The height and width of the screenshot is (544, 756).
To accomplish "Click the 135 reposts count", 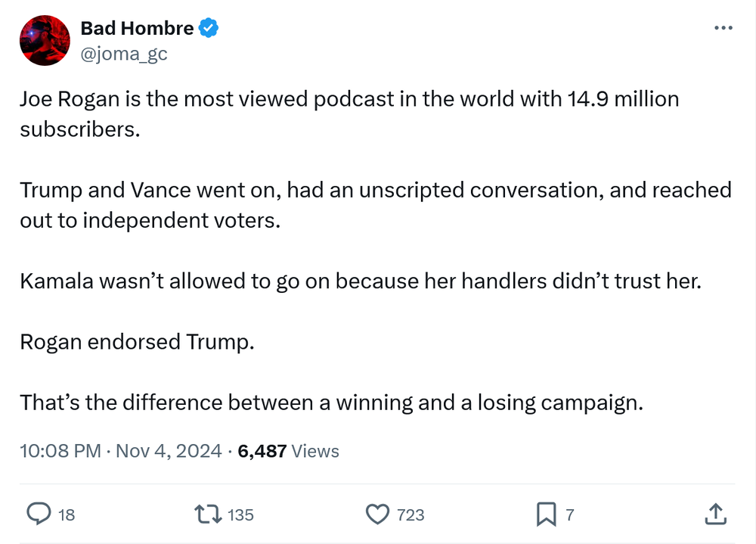I will pos(240,515).
